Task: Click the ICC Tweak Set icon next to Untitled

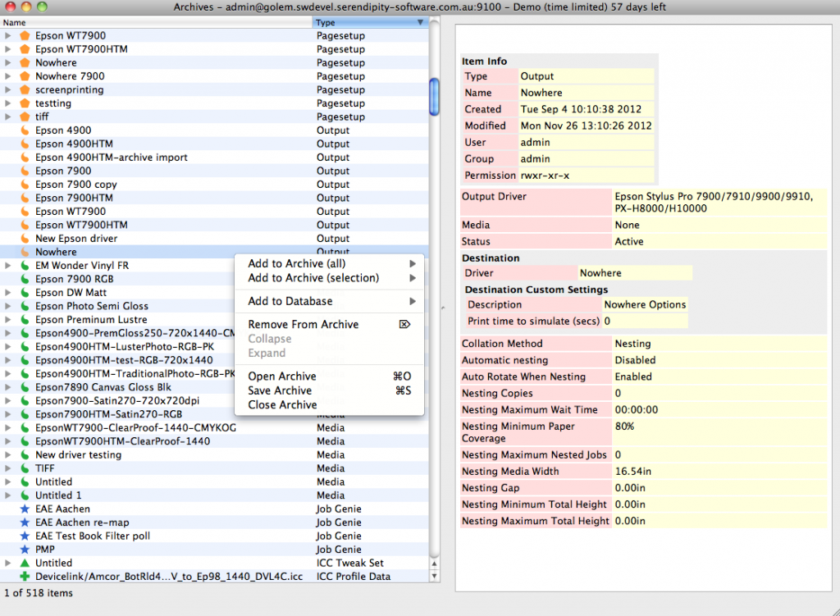Action: click(x=25, y=563)
